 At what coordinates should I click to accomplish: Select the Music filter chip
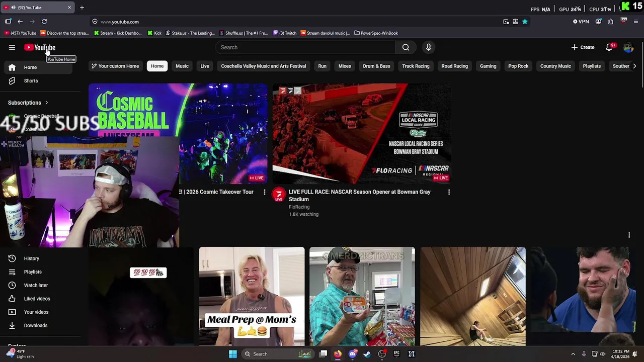182,66
